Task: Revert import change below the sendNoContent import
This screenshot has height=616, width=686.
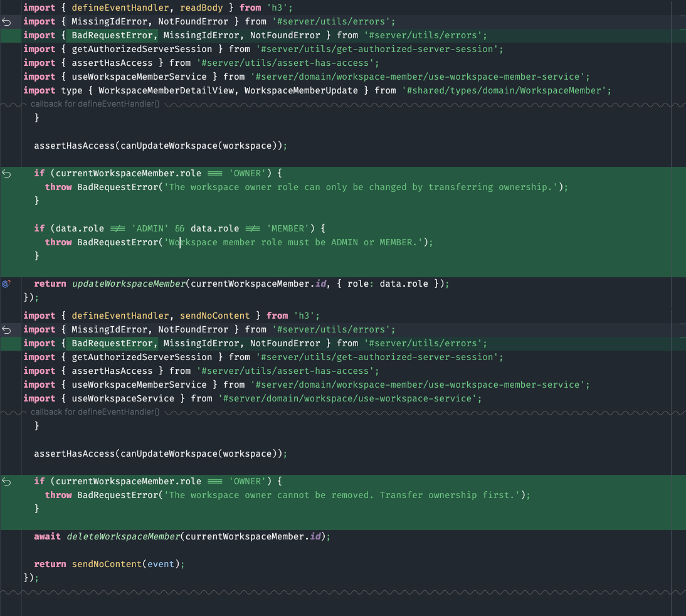Action: [6, 330]
